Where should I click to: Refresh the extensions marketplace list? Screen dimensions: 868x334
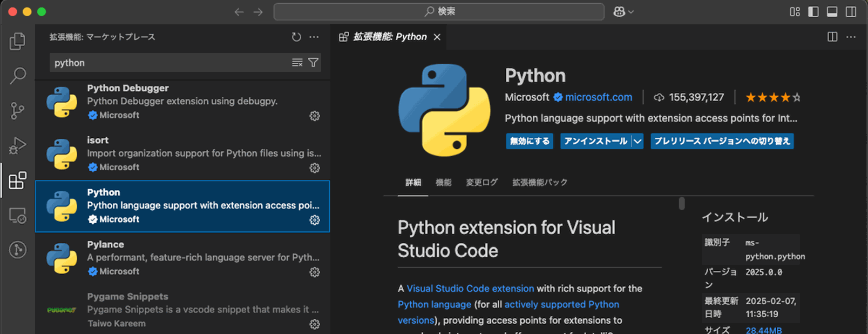(296, 37)
